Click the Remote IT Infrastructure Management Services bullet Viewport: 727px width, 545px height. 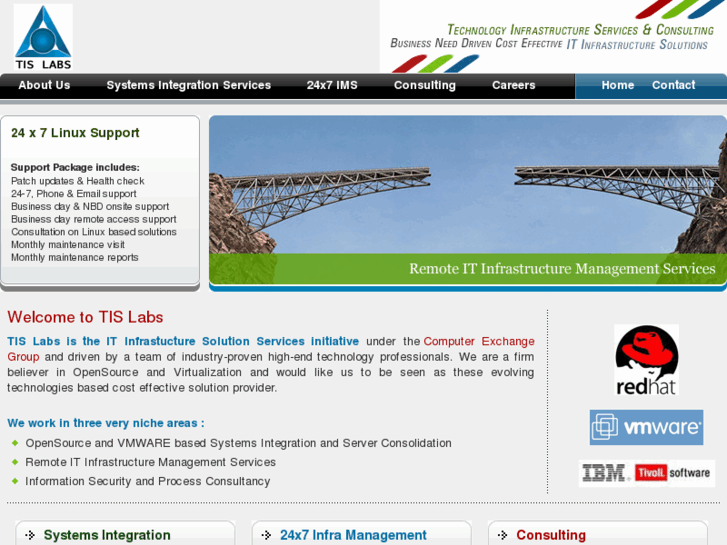pos(150,462)
